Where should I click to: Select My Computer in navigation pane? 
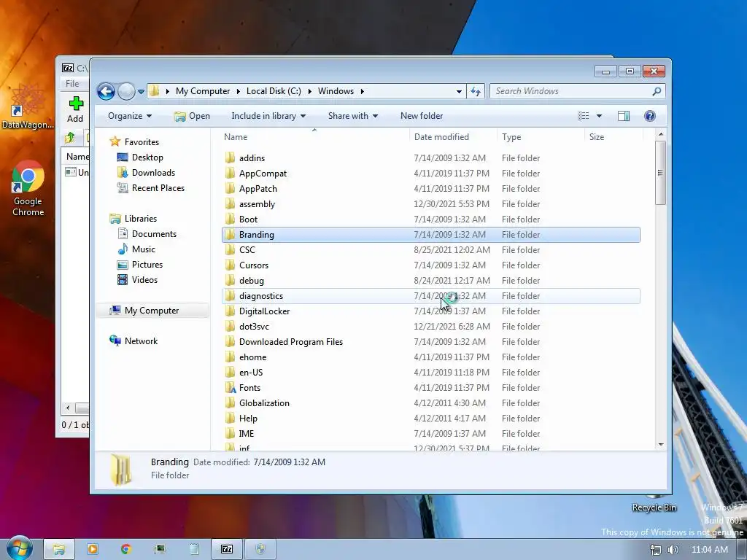pyautogui.click(x=152, y=311)
